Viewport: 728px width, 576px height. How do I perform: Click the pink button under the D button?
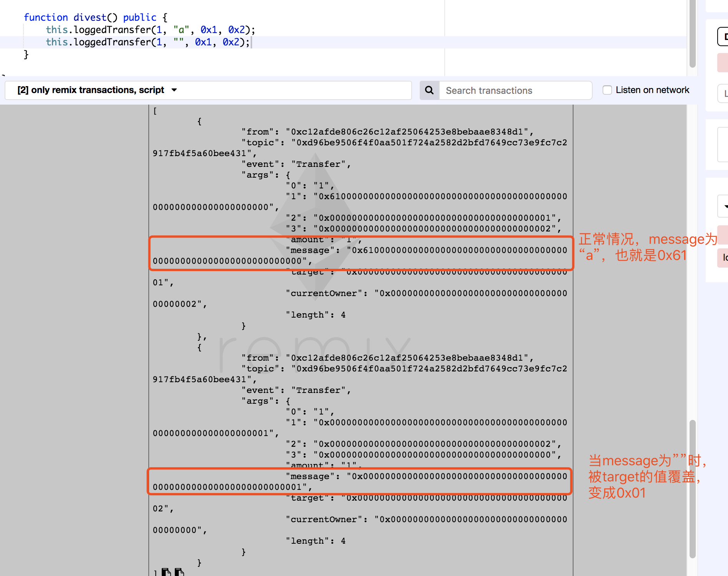(x=723, y=63)
